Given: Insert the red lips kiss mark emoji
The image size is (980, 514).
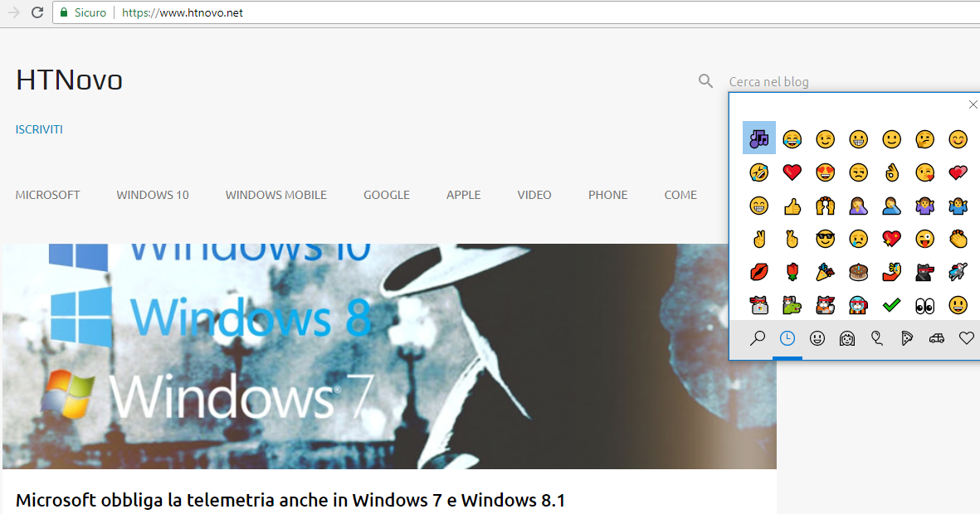Looking at the screenshot, I should tap(758, 272).
